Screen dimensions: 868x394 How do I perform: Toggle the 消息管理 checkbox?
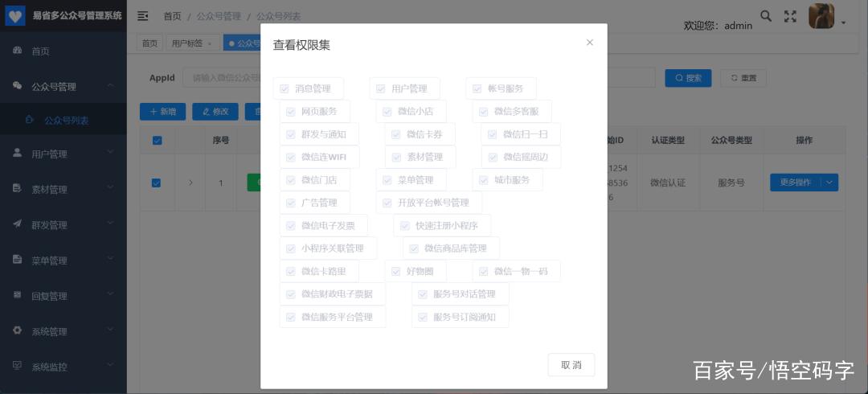pos(285,88)
